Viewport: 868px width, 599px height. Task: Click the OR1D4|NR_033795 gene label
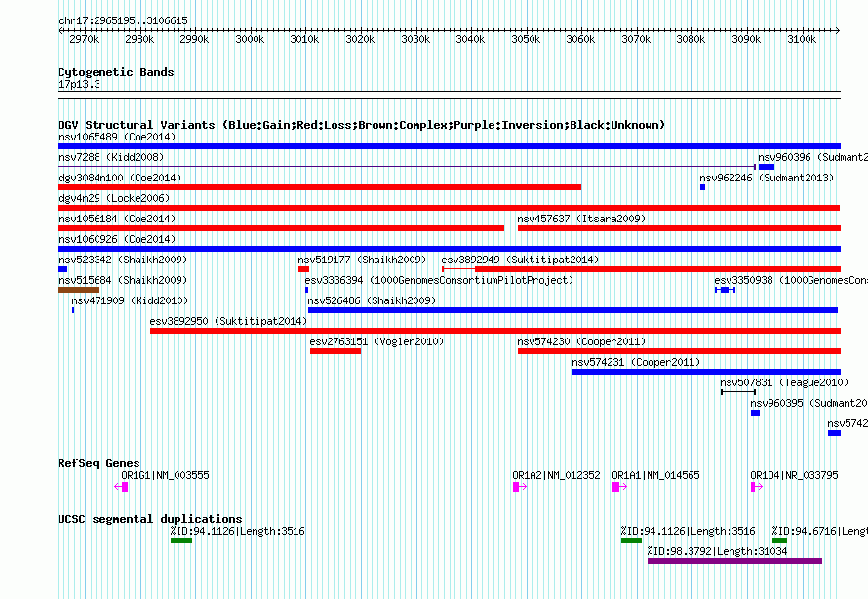pyautogui.click(x=795, y=475)
